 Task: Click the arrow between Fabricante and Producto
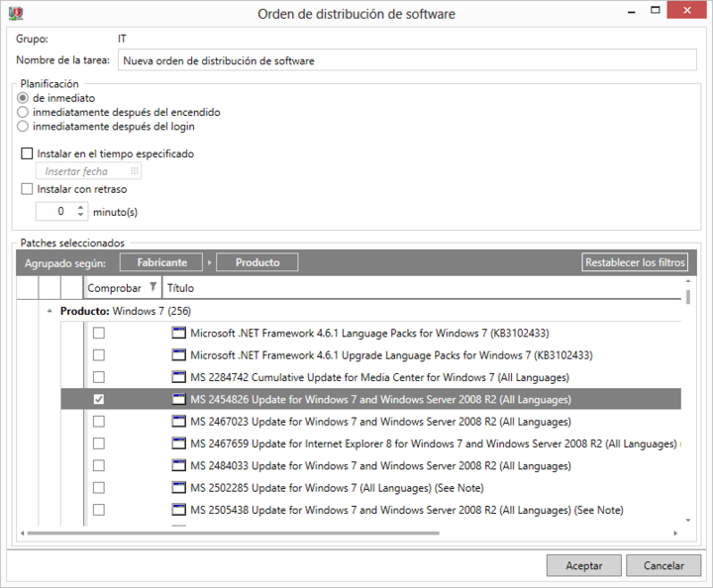point(209,262)
